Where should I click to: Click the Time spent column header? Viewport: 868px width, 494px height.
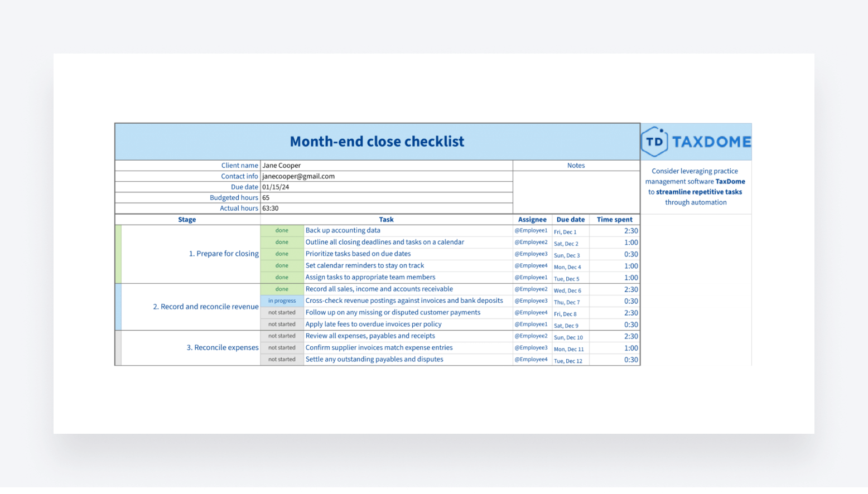coord(614,220)
